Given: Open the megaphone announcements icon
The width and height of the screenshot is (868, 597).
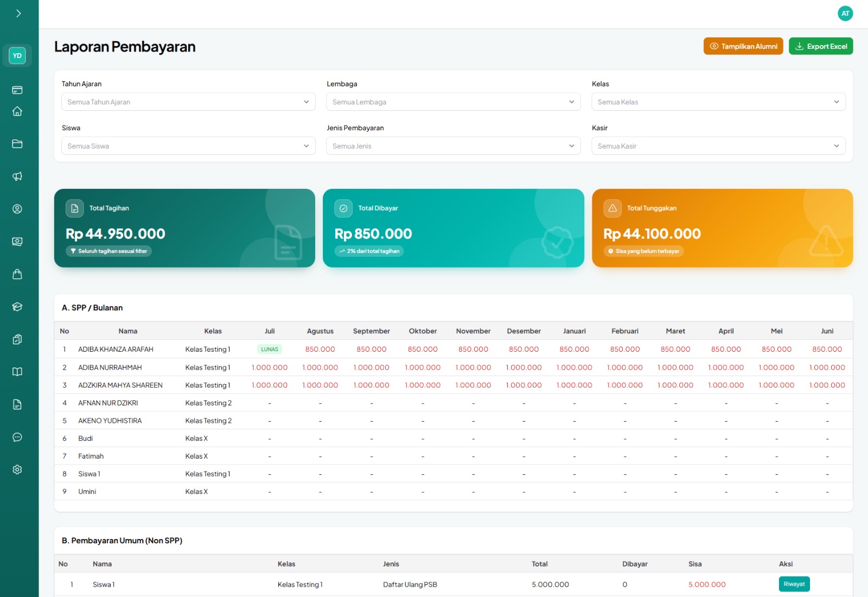Looking at the screenshot, I should 17,176.
